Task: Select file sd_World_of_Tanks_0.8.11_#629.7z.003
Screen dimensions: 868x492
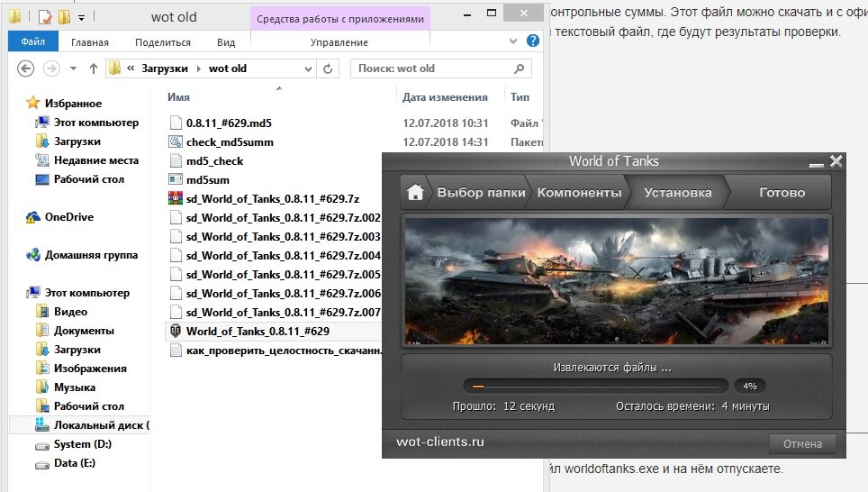Action: click(284, 237)
